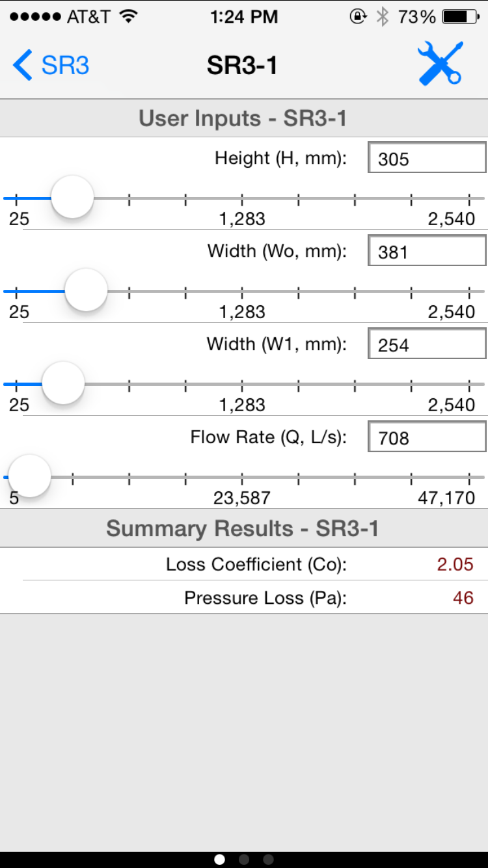Viewport: 488px width, 868px height.
Task: Edit the Width Wo field showing 381
Action: (427, 251)
